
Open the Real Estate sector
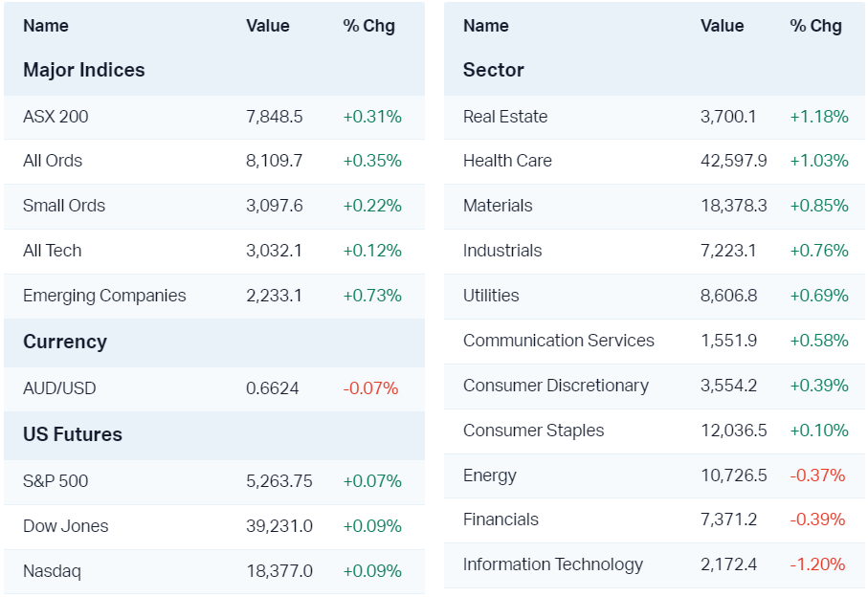click(505, 117)
